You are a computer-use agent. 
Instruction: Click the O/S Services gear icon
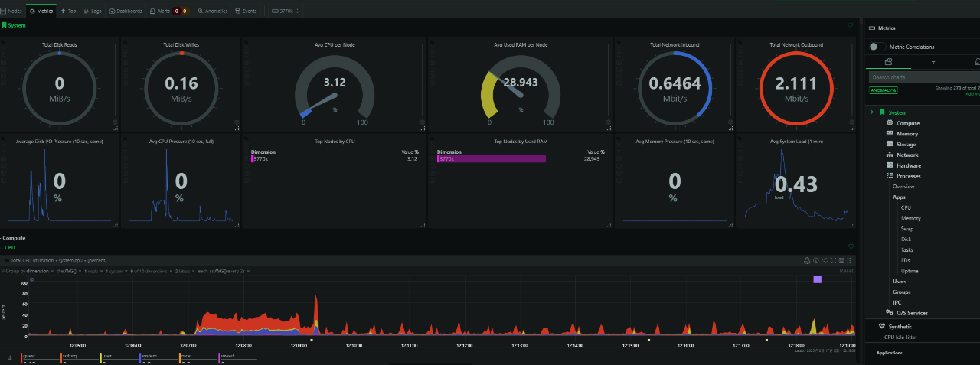click(890, 312)
